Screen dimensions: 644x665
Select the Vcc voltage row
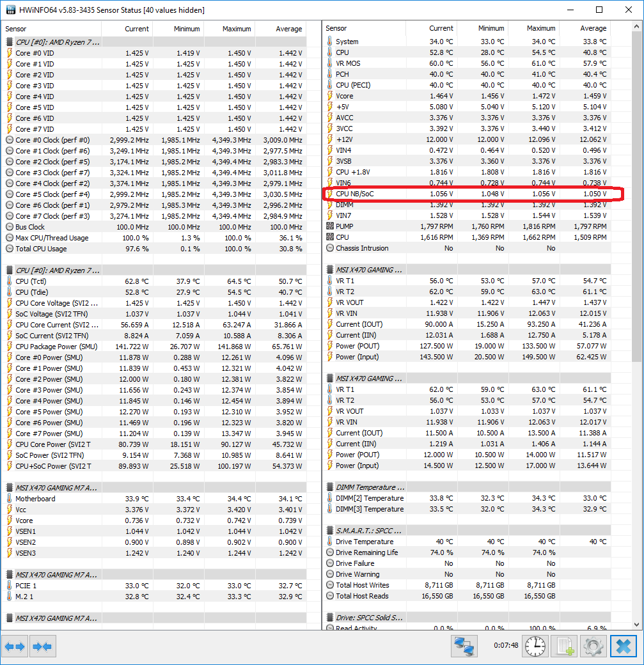pyautogui.click(x=153, y=510)
